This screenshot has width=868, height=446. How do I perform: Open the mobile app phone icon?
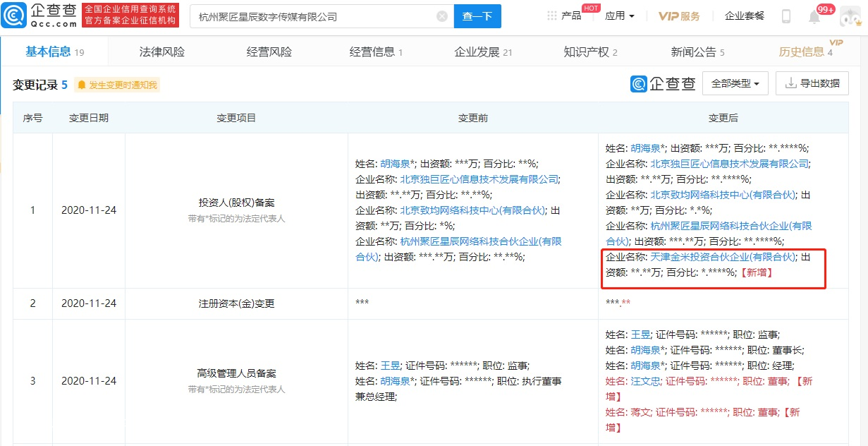pyautogui.click(x=786, y=16)
